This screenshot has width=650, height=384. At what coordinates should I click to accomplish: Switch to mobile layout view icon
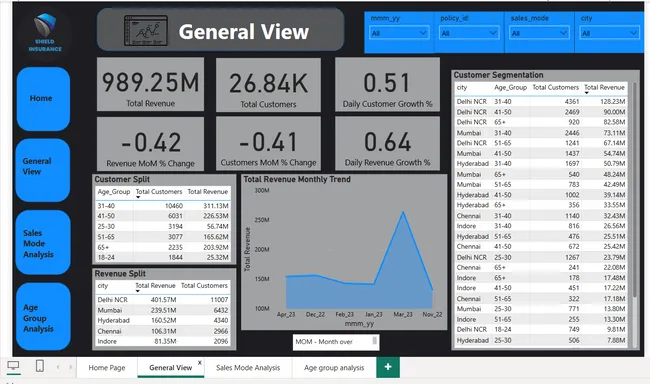(40, 366)
